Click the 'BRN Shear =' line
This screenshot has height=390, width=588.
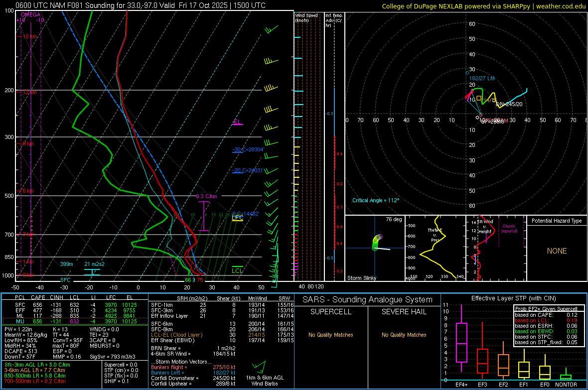tap(193, 348)
